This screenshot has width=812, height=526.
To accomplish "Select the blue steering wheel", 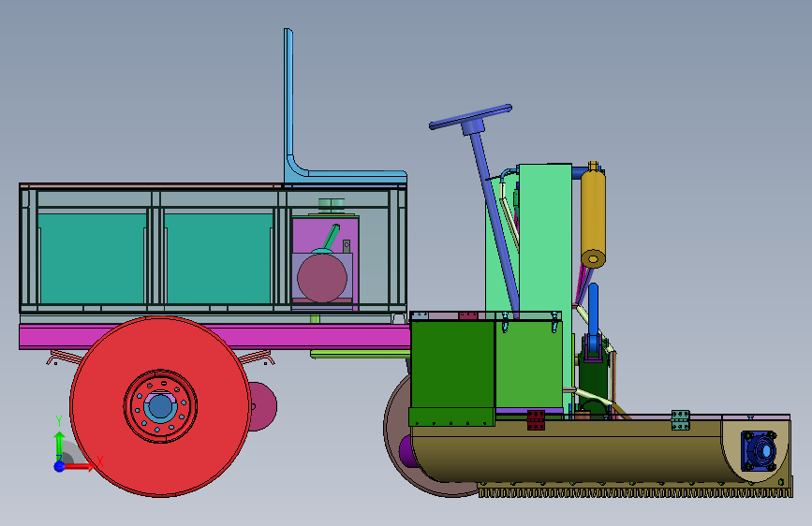I will tap(470, 118).
